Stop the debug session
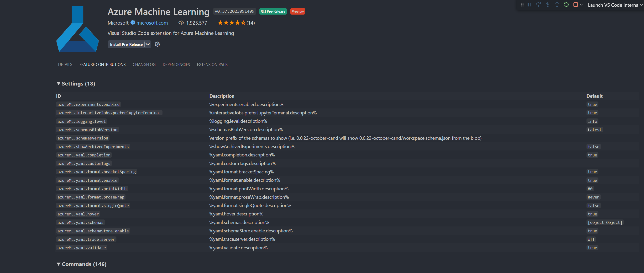 575,5
